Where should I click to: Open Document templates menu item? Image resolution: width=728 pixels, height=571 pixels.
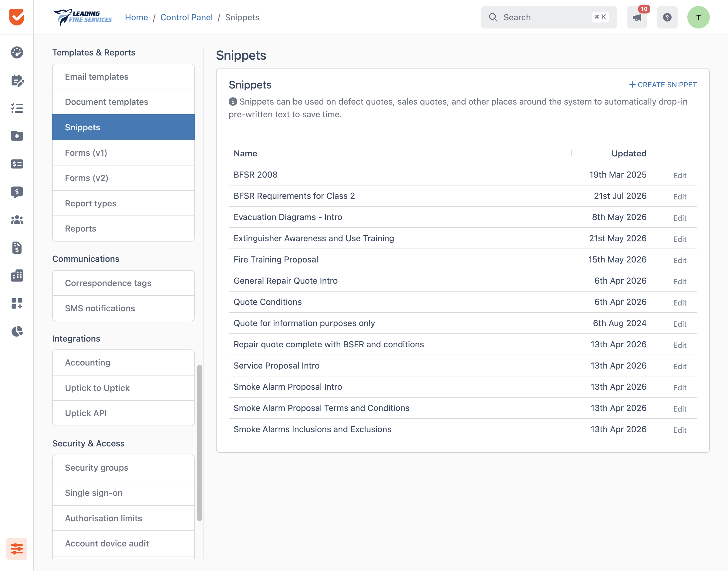coord(123,102)
